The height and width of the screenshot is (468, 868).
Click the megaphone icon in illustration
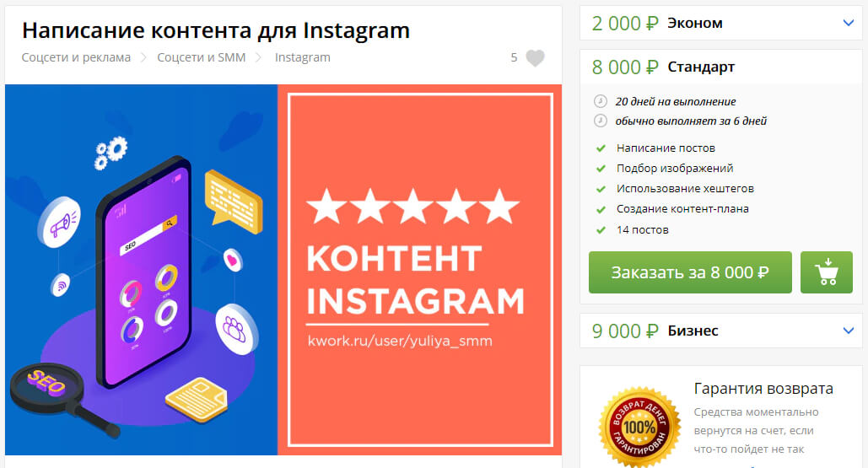click(59, 222)
